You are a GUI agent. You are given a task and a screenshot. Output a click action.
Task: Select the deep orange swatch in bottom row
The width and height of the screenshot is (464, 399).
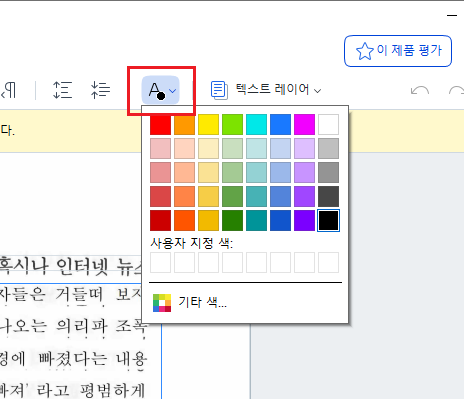184,220
